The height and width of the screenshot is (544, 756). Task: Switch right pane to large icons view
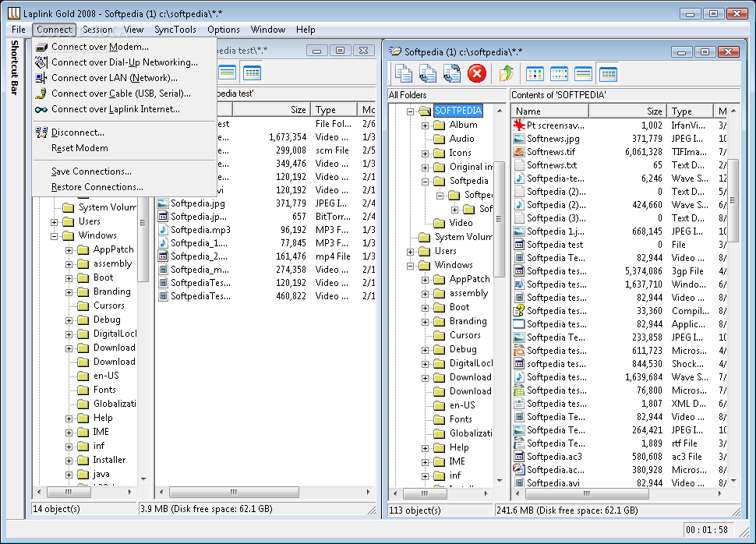[x=535, y=74]
